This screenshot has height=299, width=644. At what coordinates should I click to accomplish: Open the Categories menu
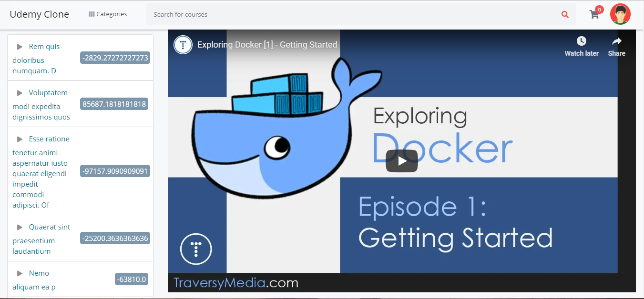(108, 14)
